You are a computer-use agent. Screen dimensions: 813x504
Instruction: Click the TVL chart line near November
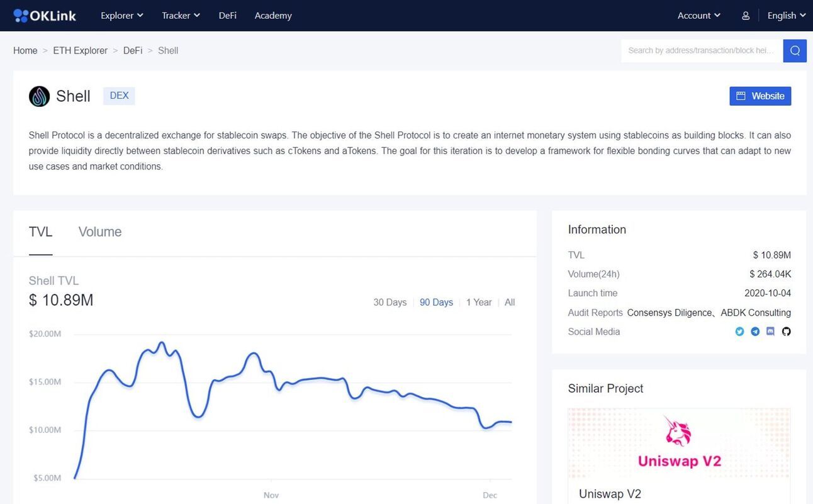[271, 377]
